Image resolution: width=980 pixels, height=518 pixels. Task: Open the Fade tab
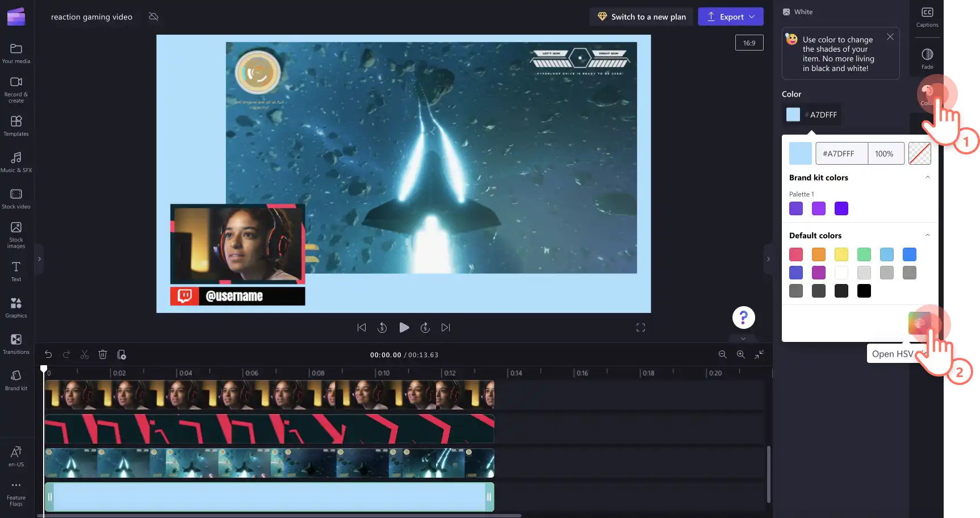coord(927,59)
